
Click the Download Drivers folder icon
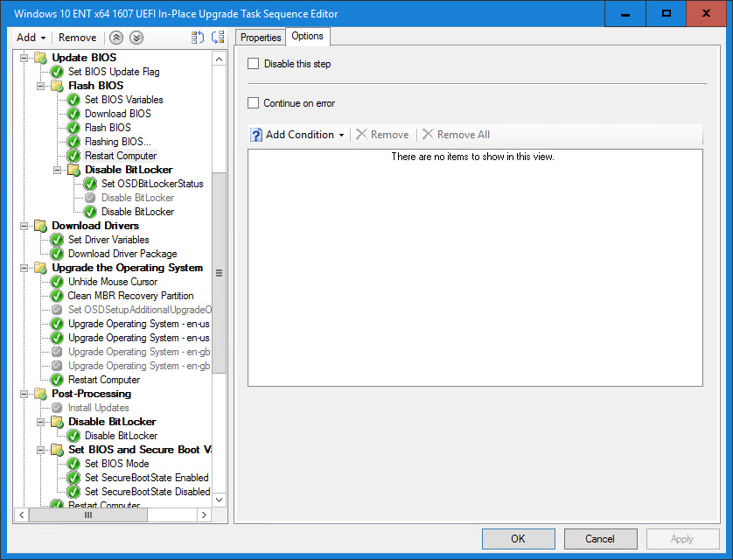click(x=40, y=226)
